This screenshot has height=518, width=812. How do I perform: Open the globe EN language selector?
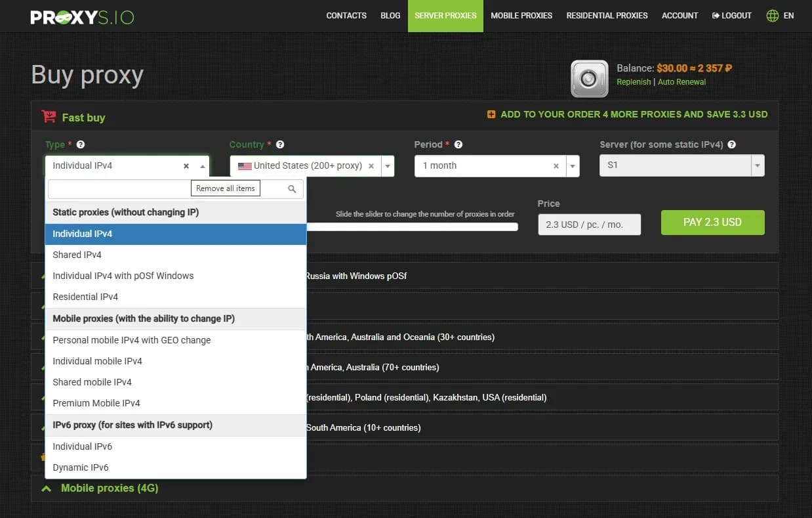click(x=771, y=15)
